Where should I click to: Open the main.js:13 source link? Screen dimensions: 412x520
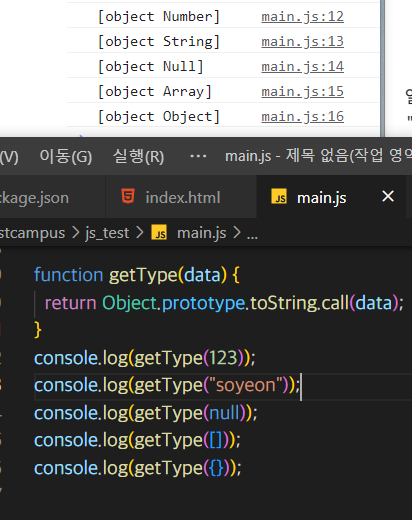click(x=302, y=41)
